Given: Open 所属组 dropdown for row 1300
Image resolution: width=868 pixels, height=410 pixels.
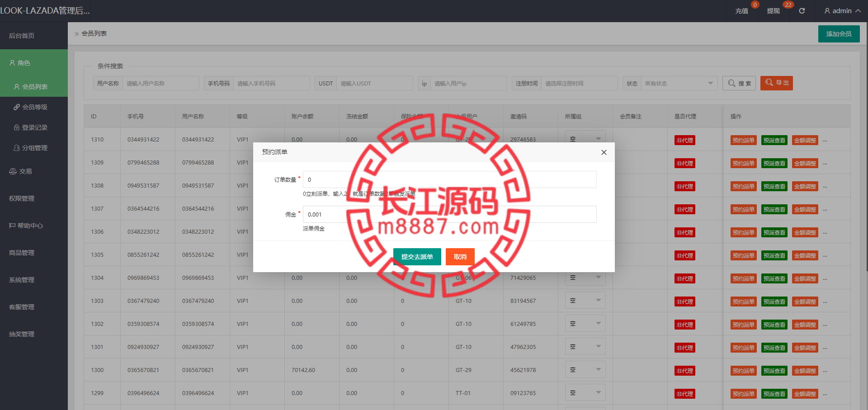Looking at the screenshot, I should click(x=585, y=370).
